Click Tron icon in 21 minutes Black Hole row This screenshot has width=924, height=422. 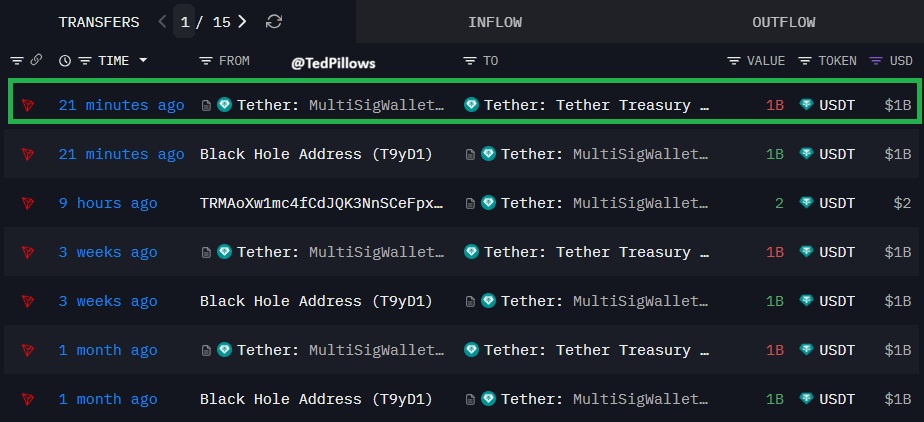pos(28,154)
